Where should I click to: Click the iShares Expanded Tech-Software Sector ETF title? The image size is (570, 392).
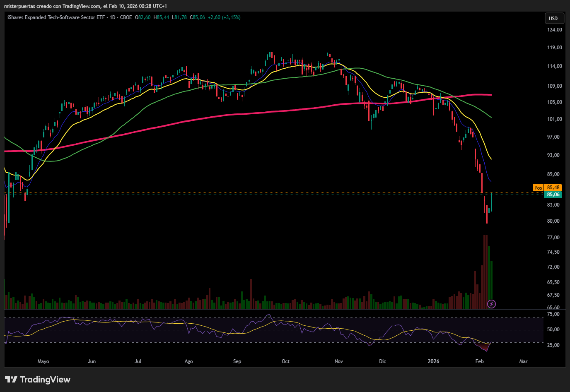[56, 17]
